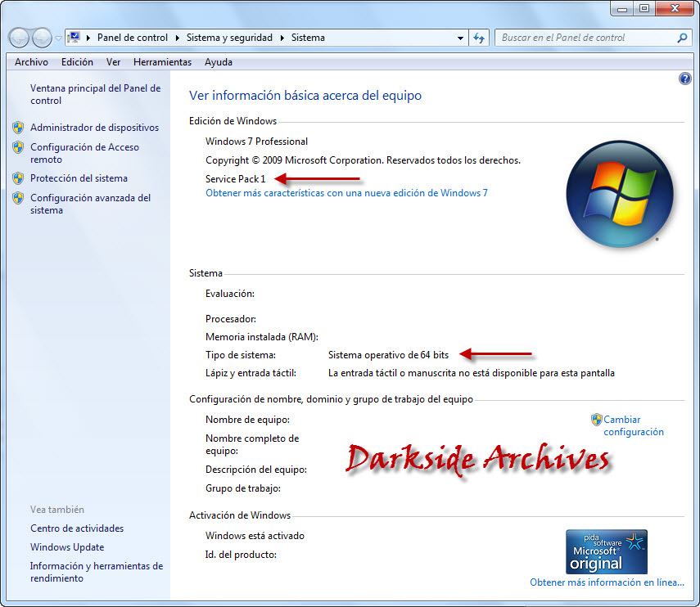Image resolution: width=700 pixels, height=607 pixels.
Task: Click the page heading Ver información básica
Action: [305, 96]
